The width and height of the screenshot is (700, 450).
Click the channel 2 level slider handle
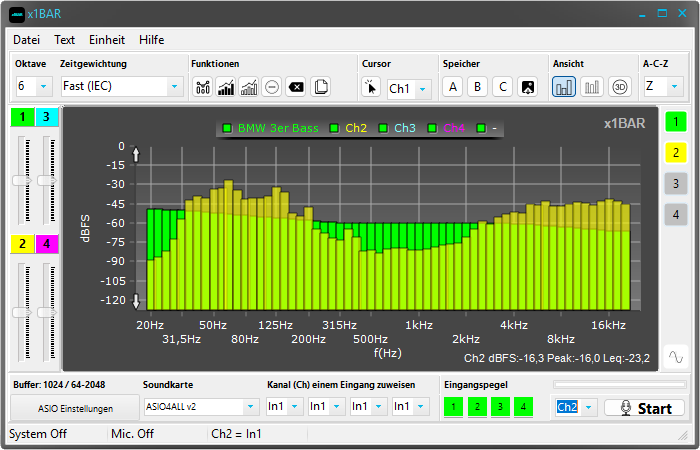coord(22,312)
